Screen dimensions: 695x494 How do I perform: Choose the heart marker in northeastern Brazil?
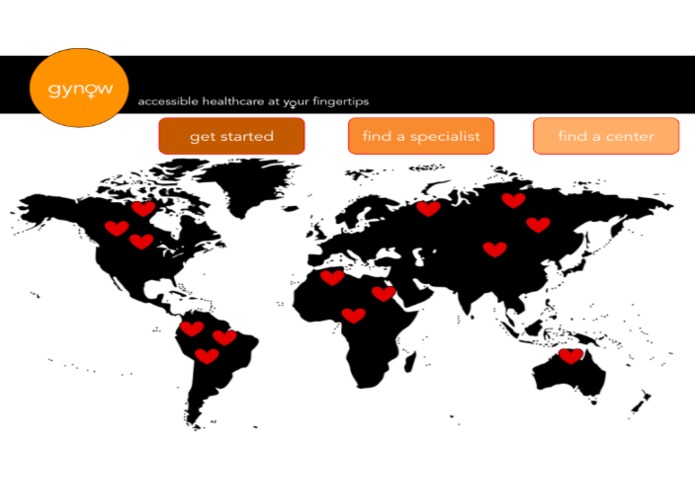(225, 338)
